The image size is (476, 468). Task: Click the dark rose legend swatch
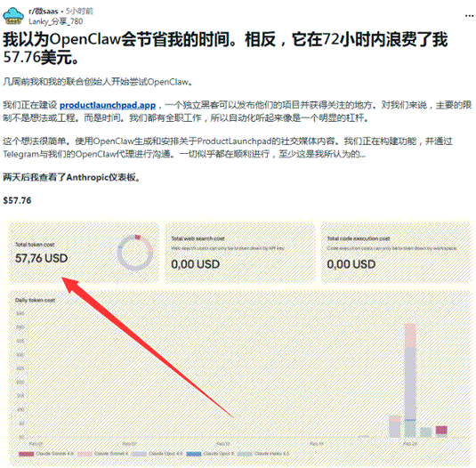26,454
